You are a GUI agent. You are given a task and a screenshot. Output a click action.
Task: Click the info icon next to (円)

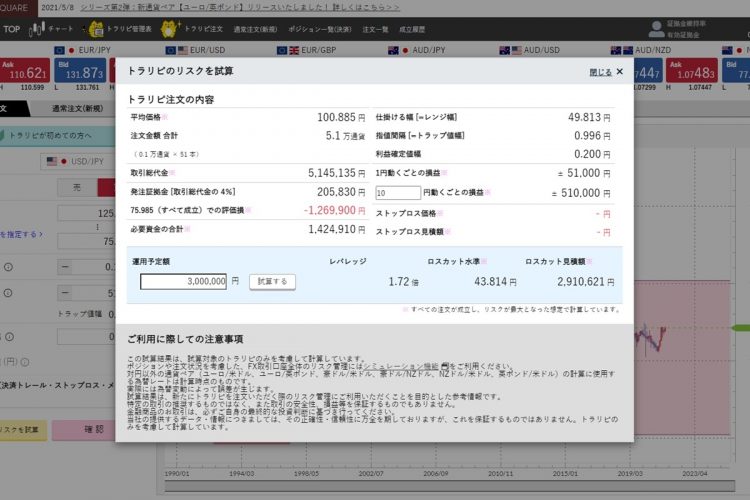point(25,362)
